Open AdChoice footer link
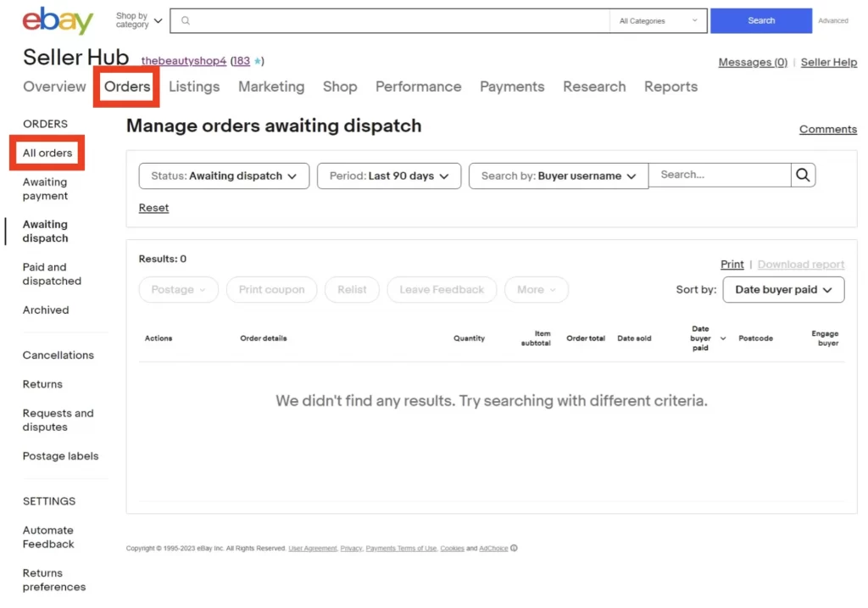Image resolution: width=868 pixels, height=608 pixels. coord(493,548)
